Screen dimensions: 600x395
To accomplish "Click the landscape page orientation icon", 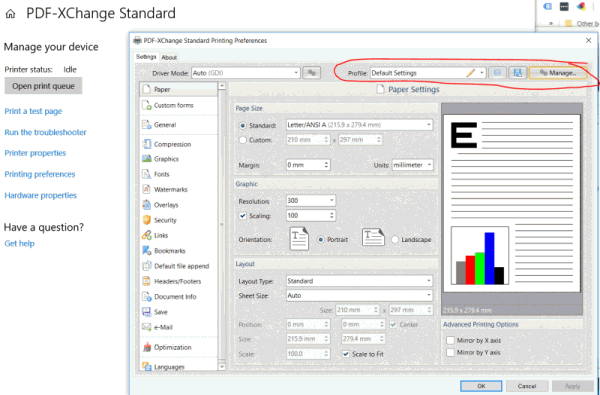I will 373,237.
